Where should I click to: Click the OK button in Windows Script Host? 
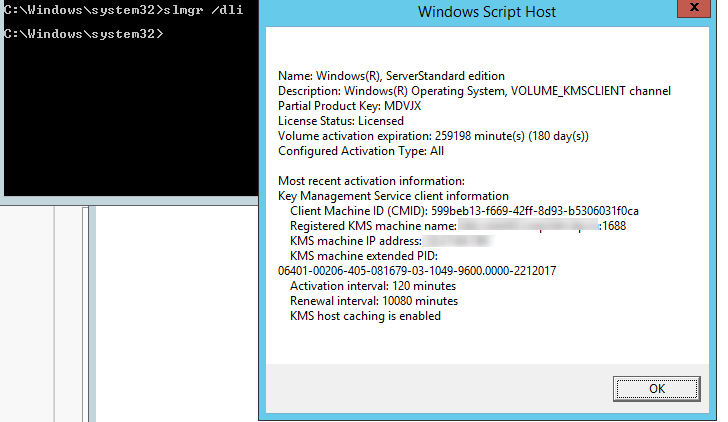(x=656, y=389)
